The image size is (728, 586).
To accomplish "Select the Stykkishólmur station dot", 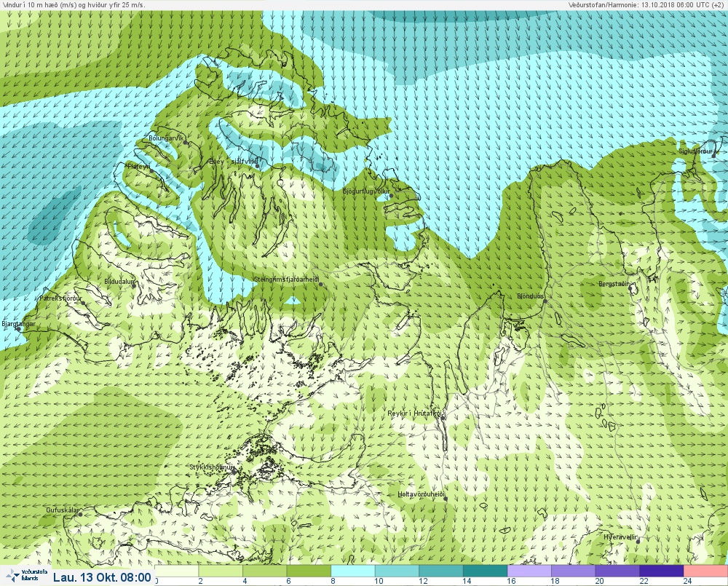I will click(x=234, y=471).
